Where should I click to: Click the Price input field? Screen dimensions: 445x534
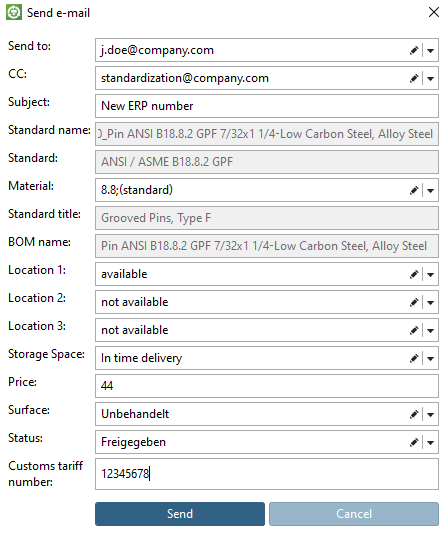267,386
